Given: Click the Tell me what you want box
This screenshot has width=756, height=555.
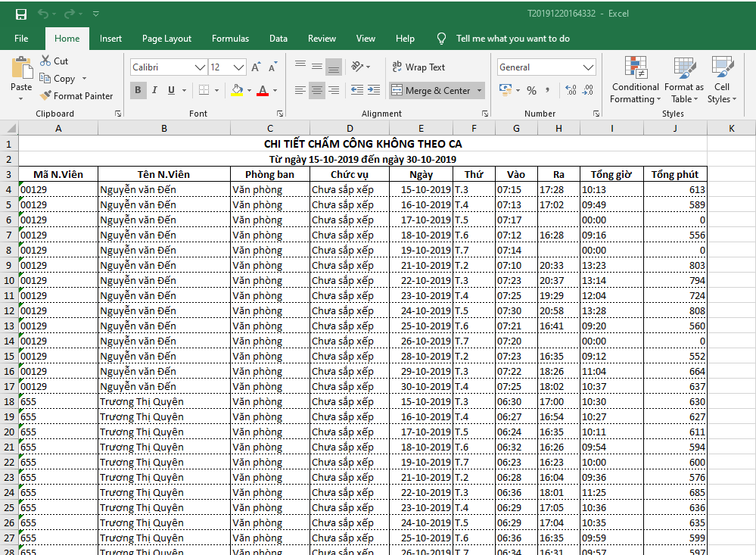Looking at the screenshot, I should [512, 39].
